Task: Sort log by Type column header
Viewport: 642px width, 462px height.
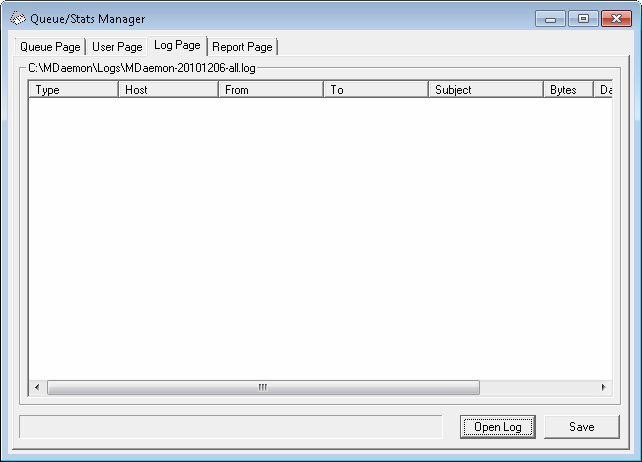Action: (x=73, y=90)
